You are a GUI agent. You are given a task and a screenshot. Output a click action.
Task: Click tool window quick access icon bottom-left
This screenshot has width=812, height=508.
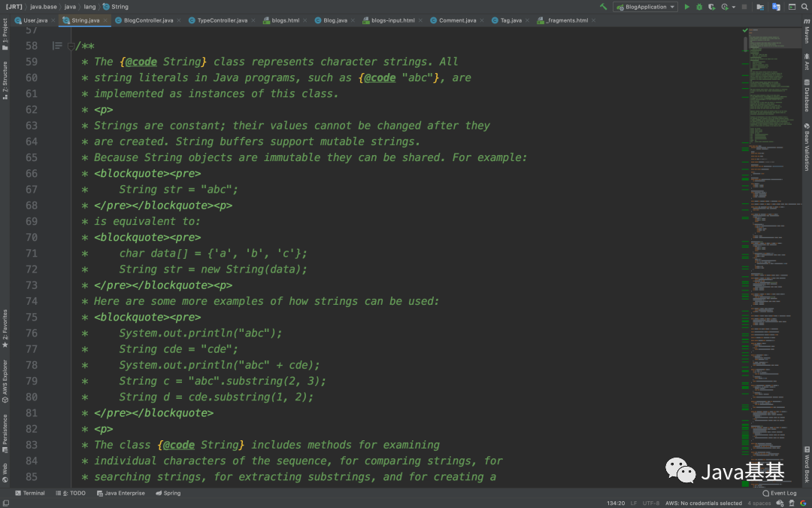(x=5, y=503)
